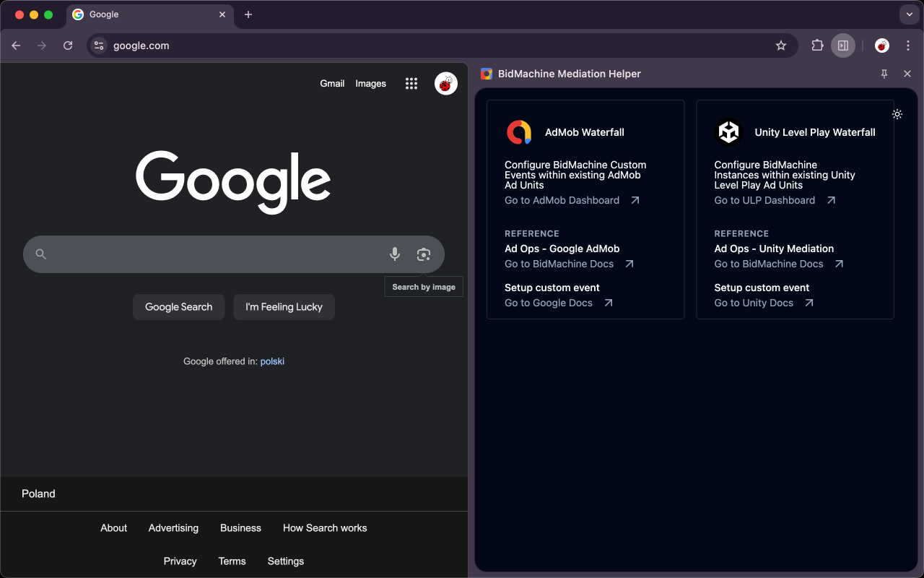Open the Extensions puzzle icon
Viewport: 924px width, 578px height.
coord(817,46)
